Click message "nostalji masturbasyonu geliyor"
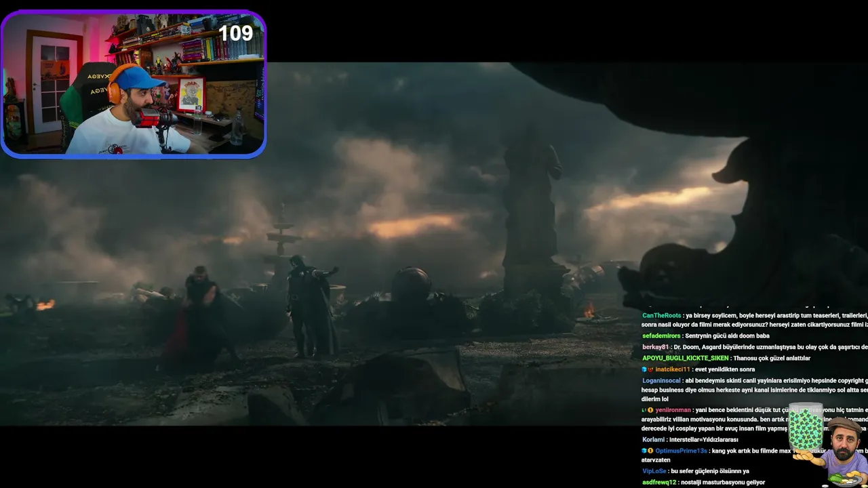This screenshot has width=868, height=488. [x=723, y=483]
